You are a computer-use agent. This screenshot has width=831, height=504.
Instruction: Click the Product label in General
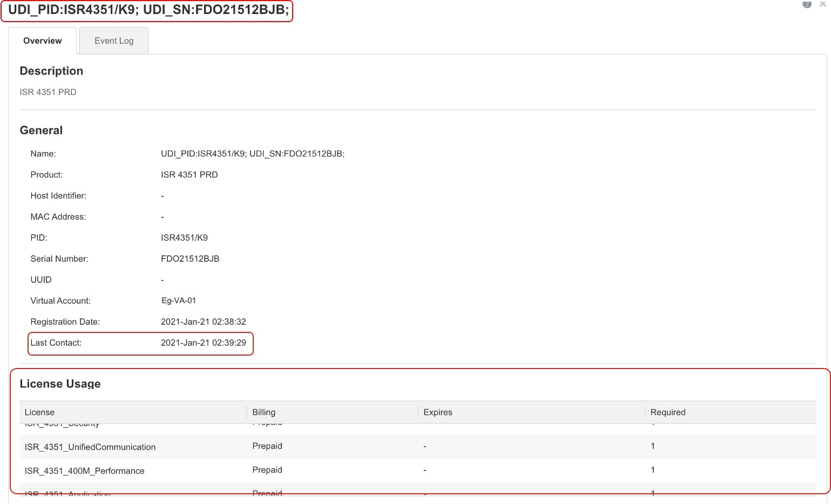tap(46, 175)
